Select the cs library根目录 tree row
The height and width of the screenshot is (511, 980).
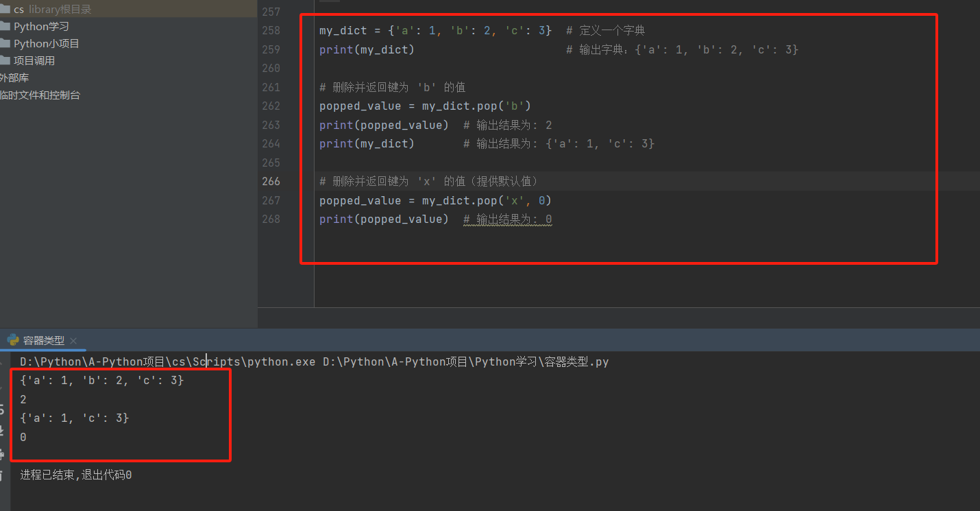(x=129, y=9)
